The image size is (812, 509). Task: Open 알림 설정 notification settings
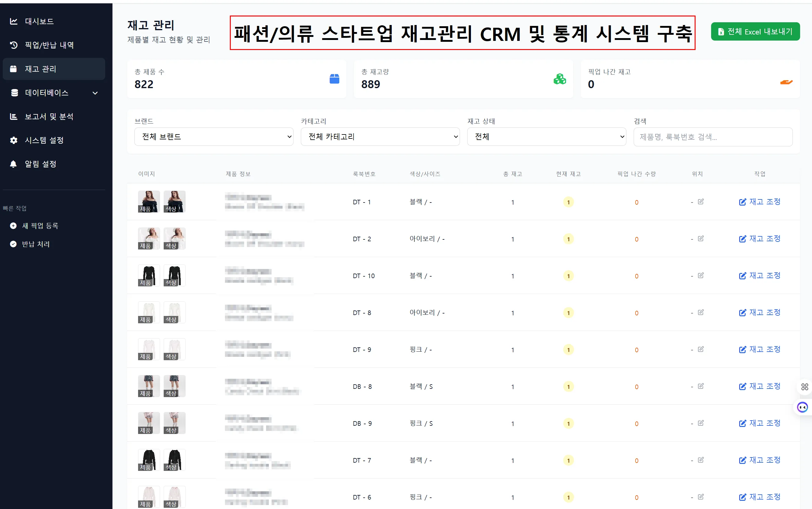(x=54, y=164)
